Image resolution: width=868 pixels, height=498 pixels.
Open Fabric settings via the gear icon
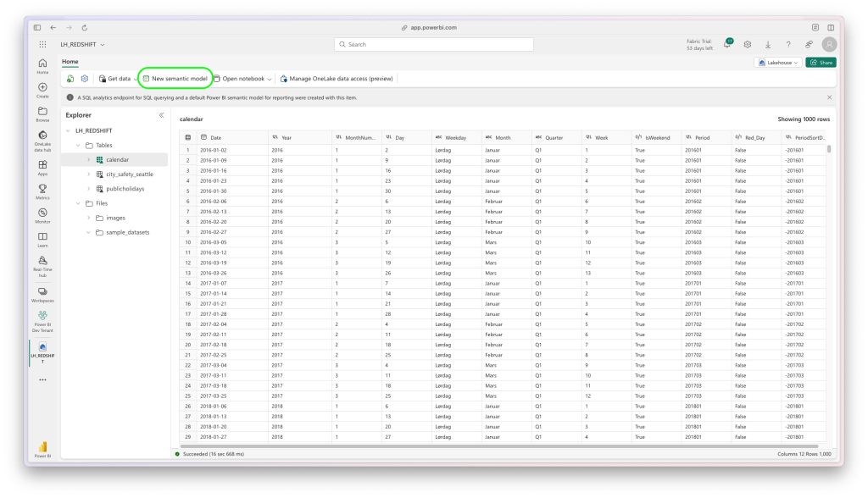click(x=747, y=43)
